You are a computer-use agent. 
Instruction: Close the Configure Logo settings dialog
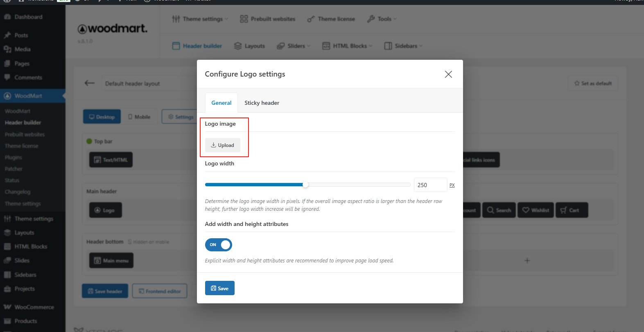click(448, 74)
